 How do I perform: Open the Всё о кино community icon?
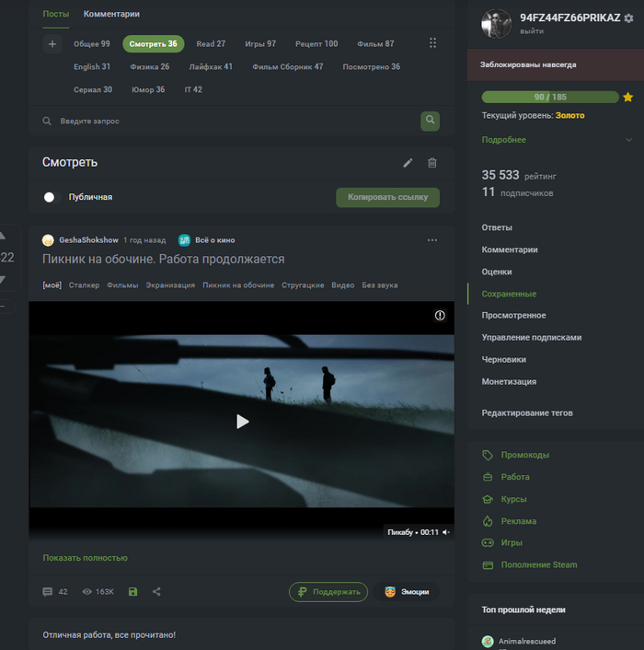pos(184,240)
